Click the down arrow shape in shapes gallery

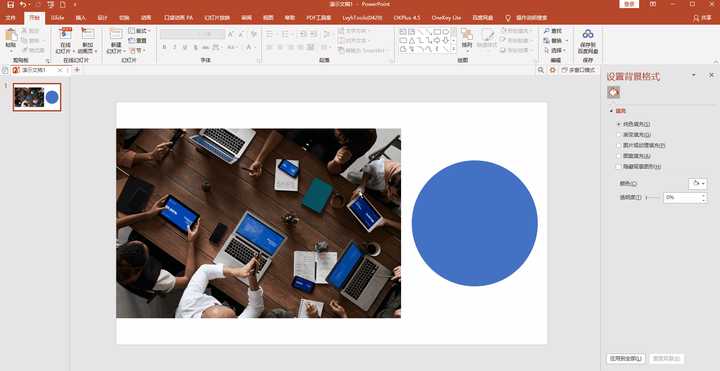click(x=445, y=40)
